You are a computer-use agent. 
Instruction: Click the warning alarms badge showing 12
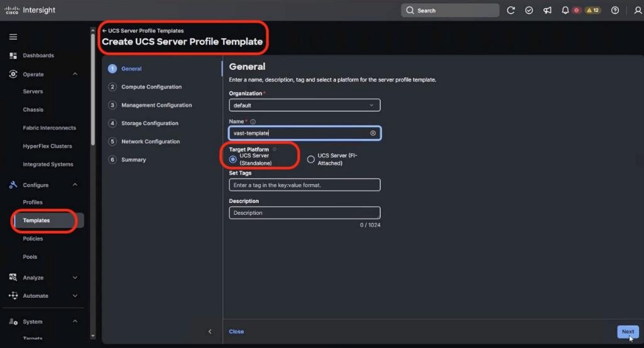(592, 10)
